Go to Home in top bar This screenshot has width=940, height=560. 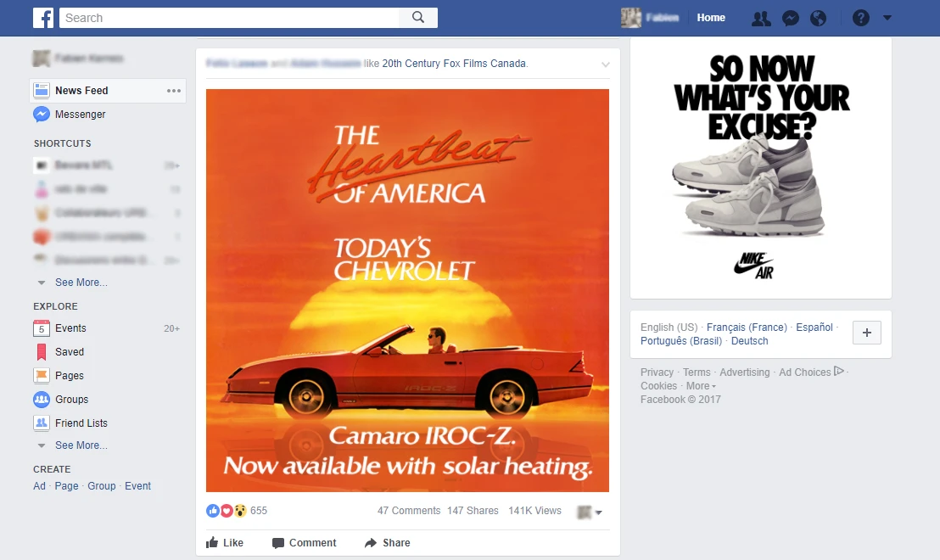[x=711, y=18]
